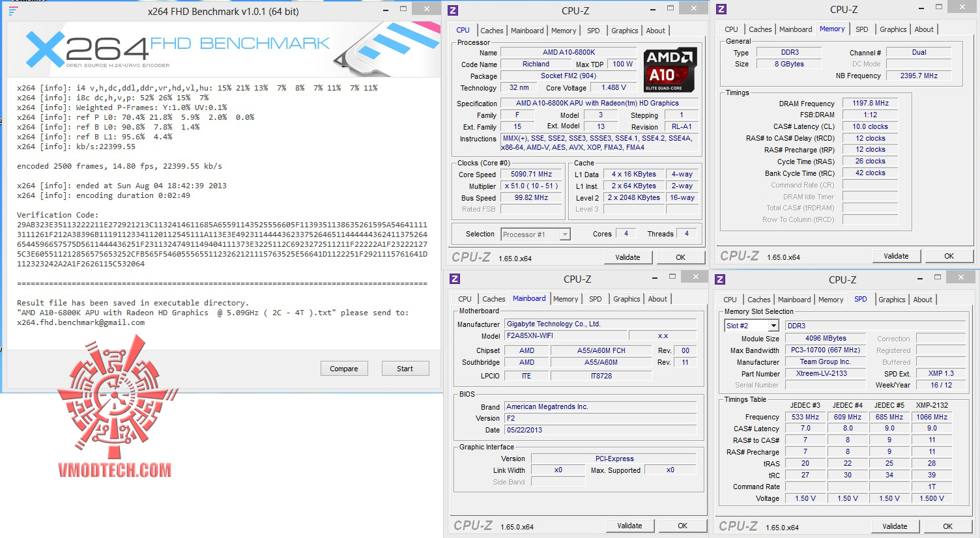Click Validate in the Processor info CPU-Z window

pos(627,257)
